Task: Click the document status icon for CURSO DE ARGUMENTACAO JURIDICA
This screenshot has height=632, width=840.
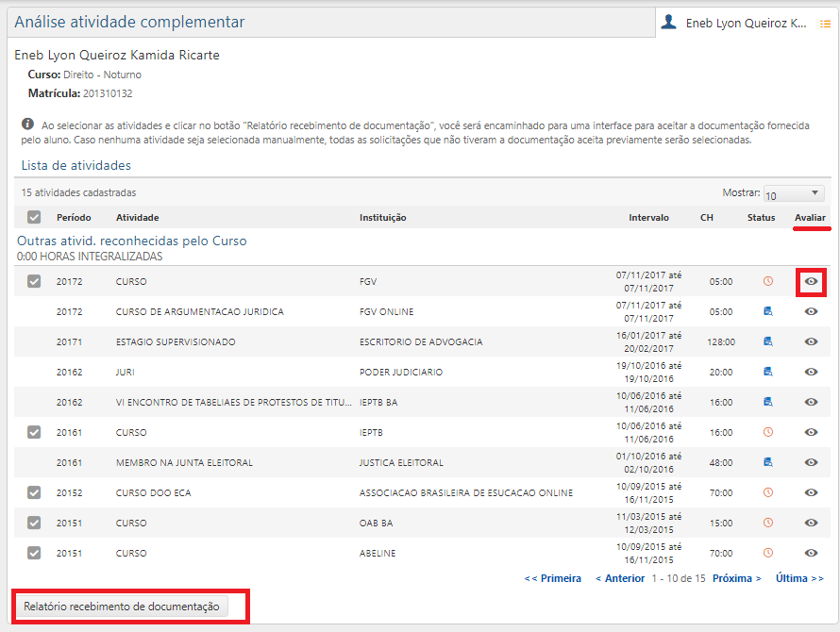Action: (x=764, y=311)
